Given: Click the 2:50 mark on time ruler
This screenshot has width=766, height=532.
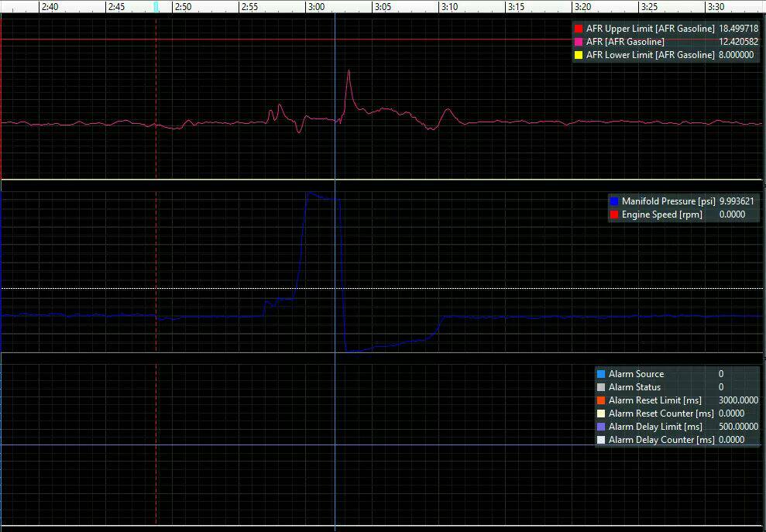Looking at the screenshot, I should pyautogui.click(x=184, y=7).
